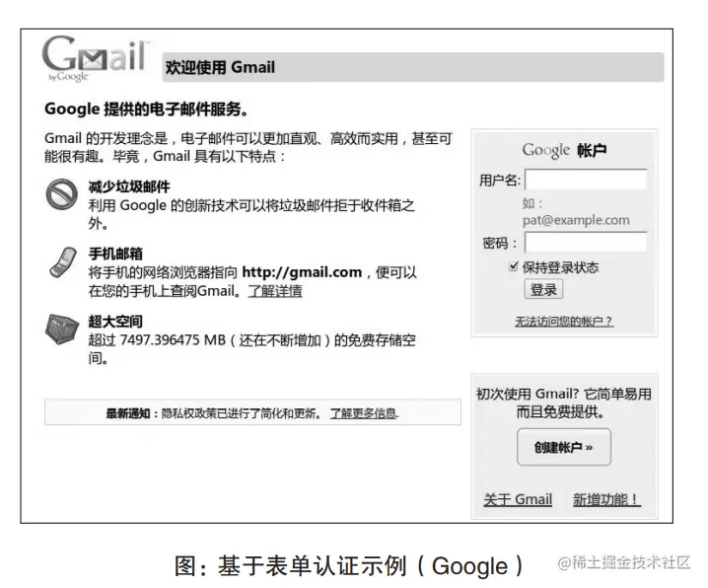Open the 了解详情 link for mobile mailbox

coord(275,291)
